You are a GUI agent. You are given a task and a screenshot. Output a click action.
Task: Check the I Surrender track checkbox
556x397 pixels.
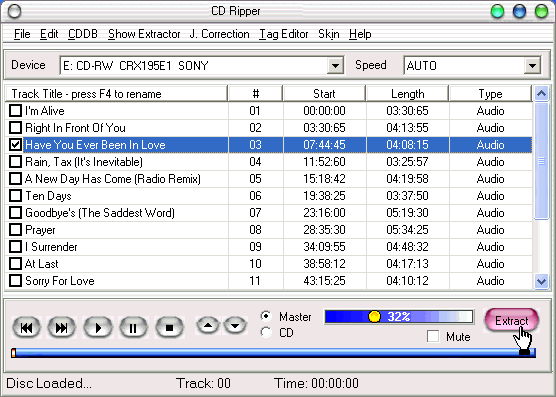pos(15,247)
